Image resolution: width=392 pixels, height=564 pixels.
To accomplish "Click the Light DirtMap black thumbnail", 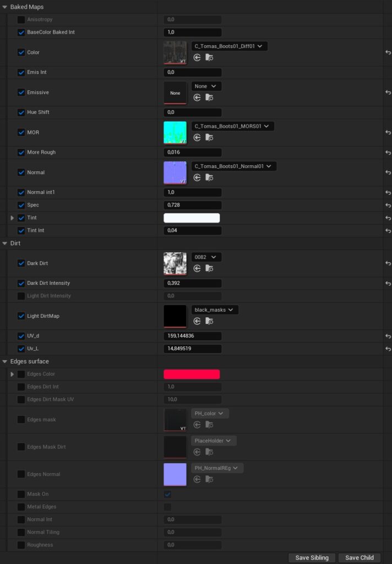I will 175,316.
